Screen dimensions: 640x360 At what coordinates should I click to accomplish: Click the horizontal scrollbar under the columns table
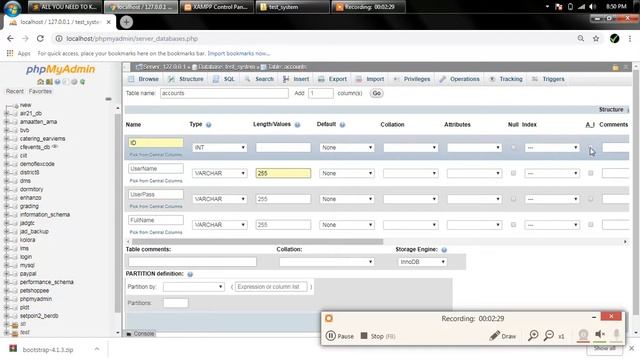tap(257, 242)
